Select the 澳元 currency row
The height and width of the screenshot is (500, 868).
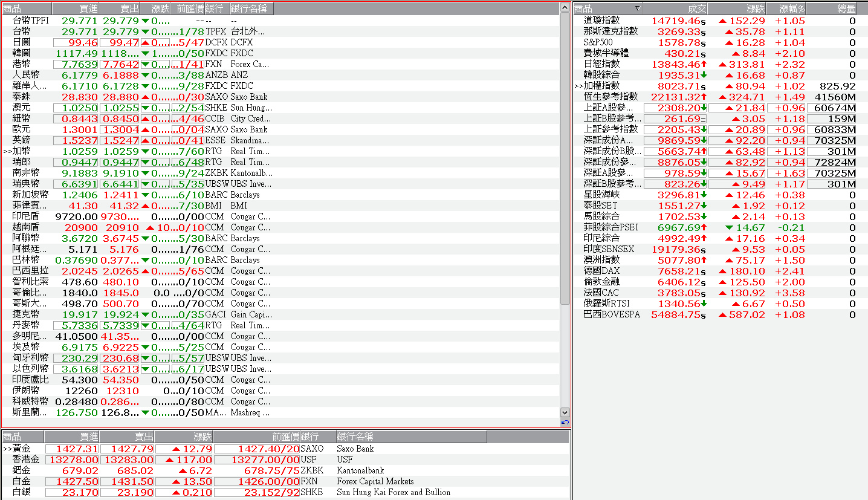pos(281,108)
